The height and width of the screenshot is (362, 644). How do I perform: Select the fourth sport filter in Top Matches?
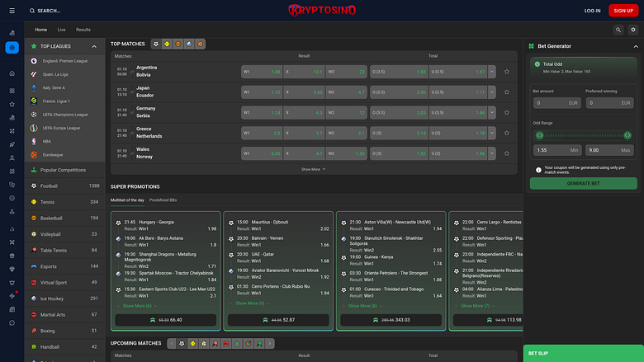pyautogui.click(x=189, y=44)
